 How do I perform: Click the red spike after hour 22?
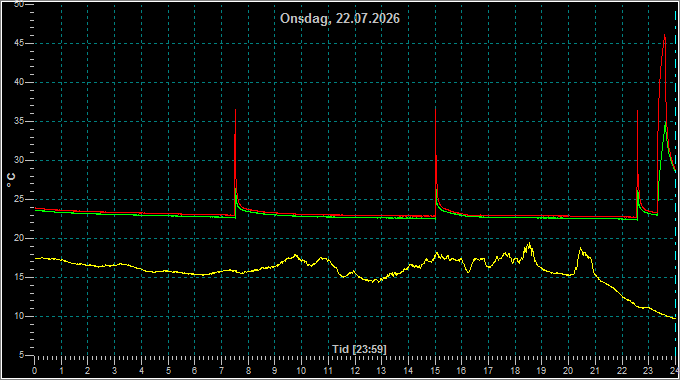638,113
